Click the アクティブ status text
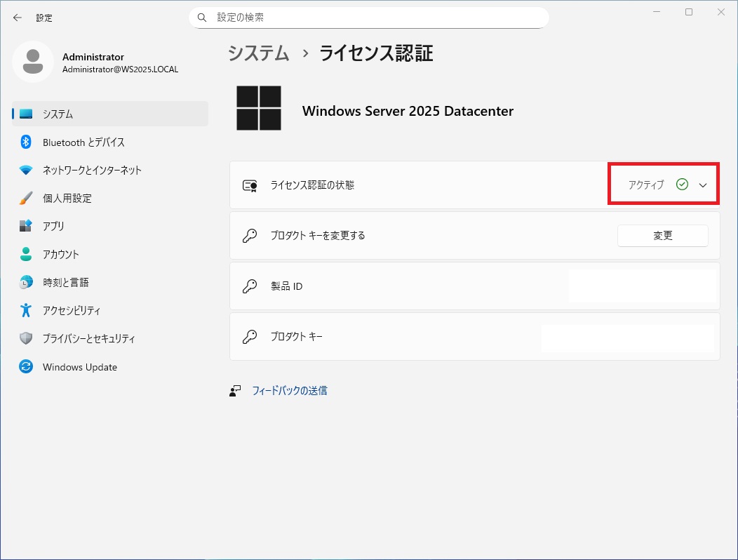The width and height of the screenshot is (738, 560). [x=645, y=185]
